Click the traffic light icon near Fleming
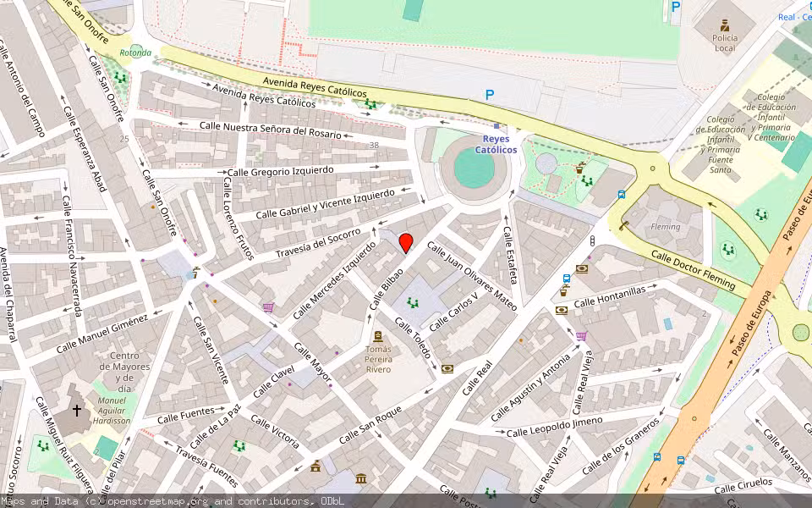The height and width of the screenshot is (508, 812). 592,241
